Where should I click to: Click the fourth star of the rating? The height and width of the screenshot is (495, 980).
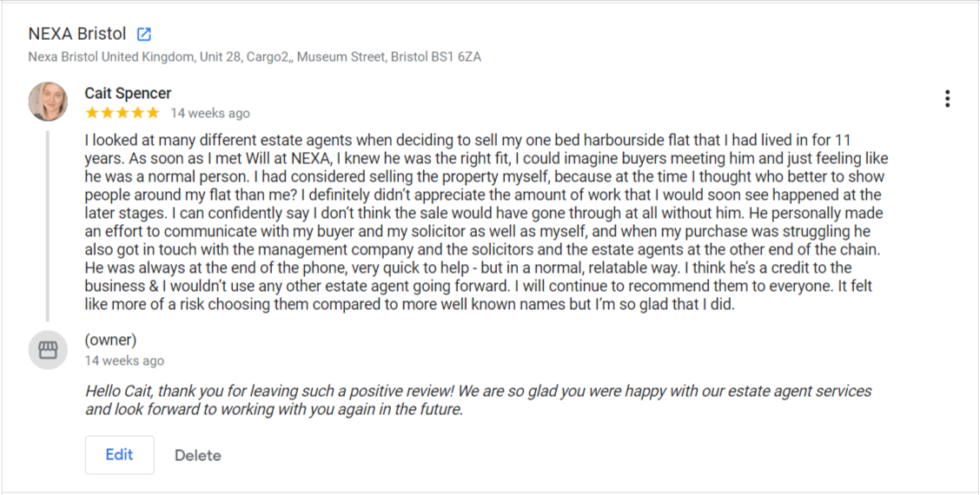pyautogui.click(x=138, y=113)
